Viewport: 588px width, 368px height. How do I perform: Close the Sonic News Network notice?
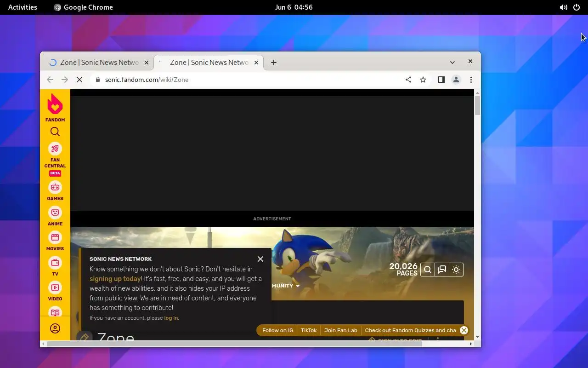point(260,259)
